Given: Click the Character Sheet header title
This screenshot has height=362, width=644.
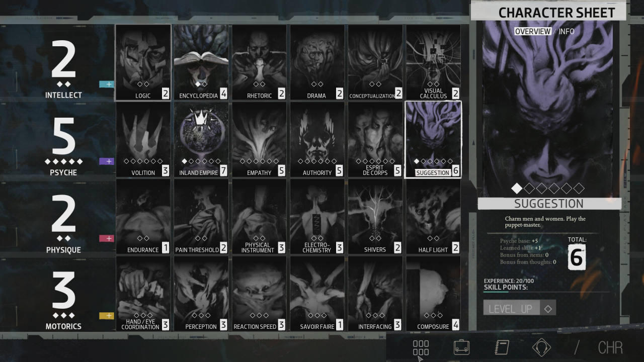Looking at the screenshot, I should click(x=556, y=13).
